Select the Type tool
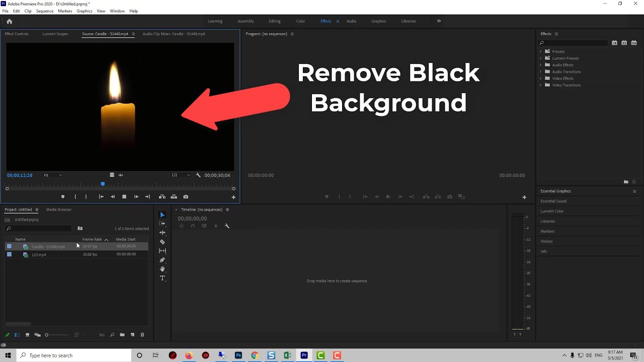Screen dimensions: 644x362 click(x=162, y=278)
